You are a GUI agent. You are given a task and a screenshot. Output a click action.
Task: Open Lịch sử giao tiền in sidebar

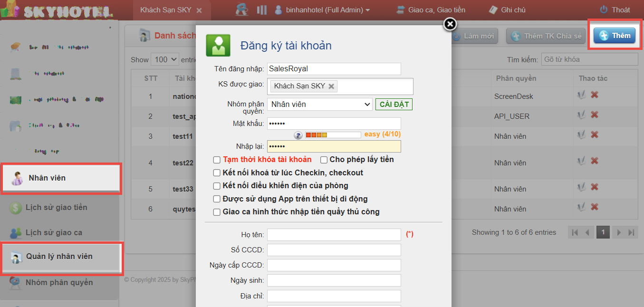click(56, 207)
